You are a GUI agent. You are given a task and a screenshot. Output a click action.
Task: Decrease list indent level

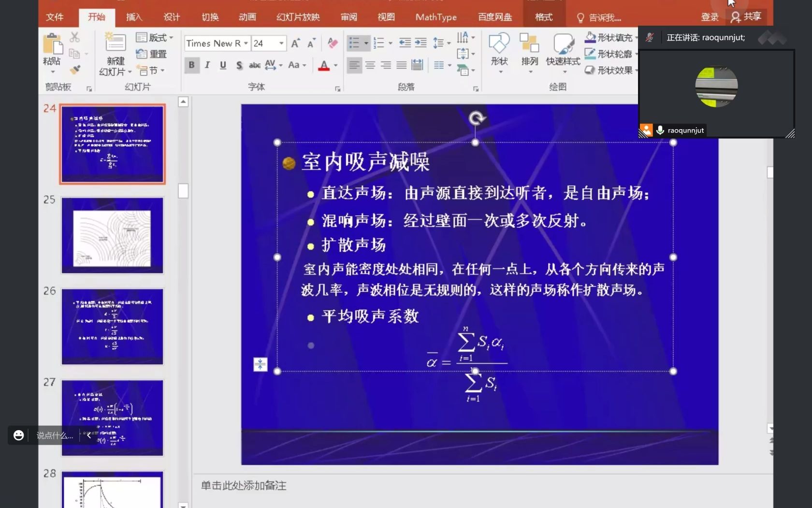(x=405, y=43)
